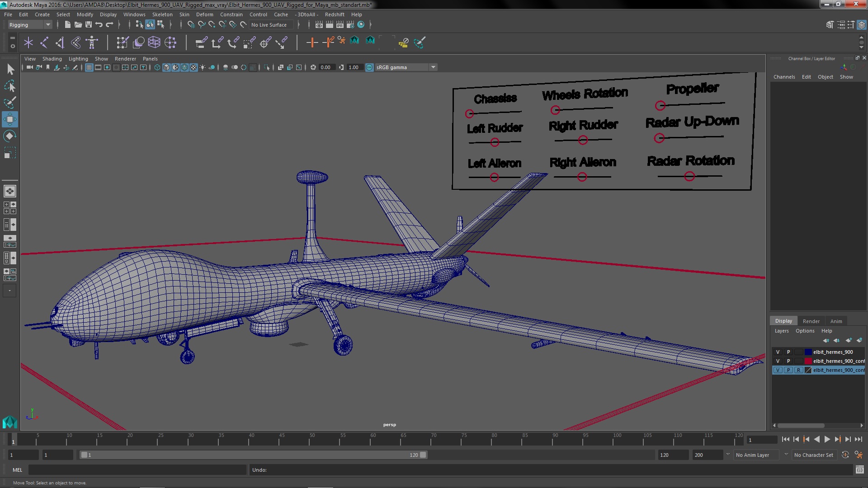Activate the Rotate tool in toolbox
This screenshot has height=488, width=868.
[x=9, y=136]
